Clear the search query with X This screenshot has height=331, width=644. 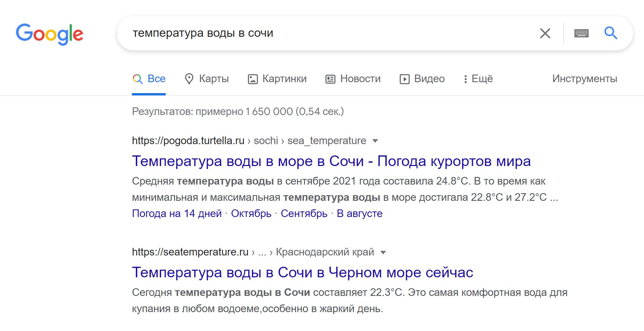point(545,33)
